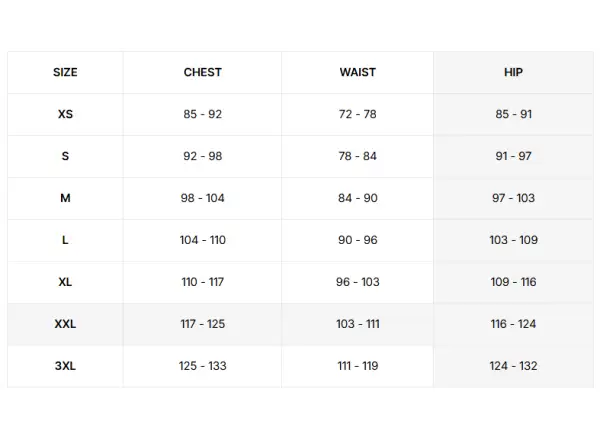Click chest value 125 - 133
Image resolution: width=600 pixels, height=440 pixels.
click(202, 366)
